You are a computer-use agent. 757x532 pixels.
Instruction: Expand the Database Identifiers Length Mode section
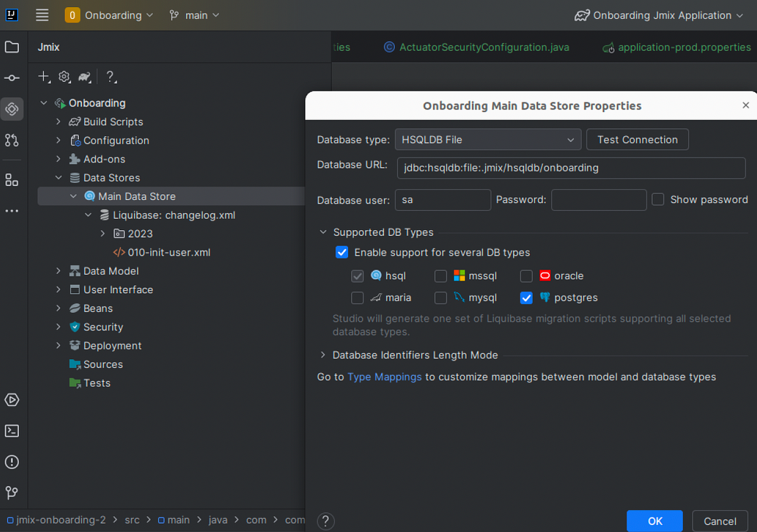pyautogui.click(x=322, y=355)
